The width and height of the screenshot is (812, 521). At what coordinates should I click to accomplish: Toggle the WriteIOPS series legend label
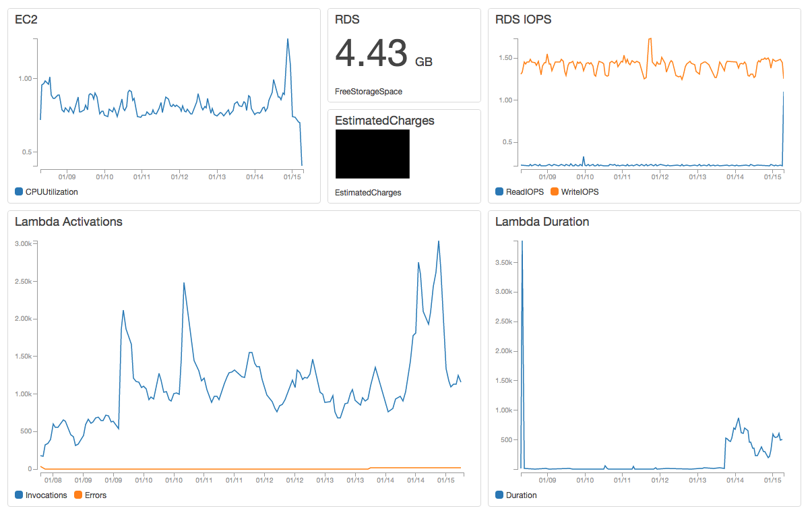[x=580, y=192]
